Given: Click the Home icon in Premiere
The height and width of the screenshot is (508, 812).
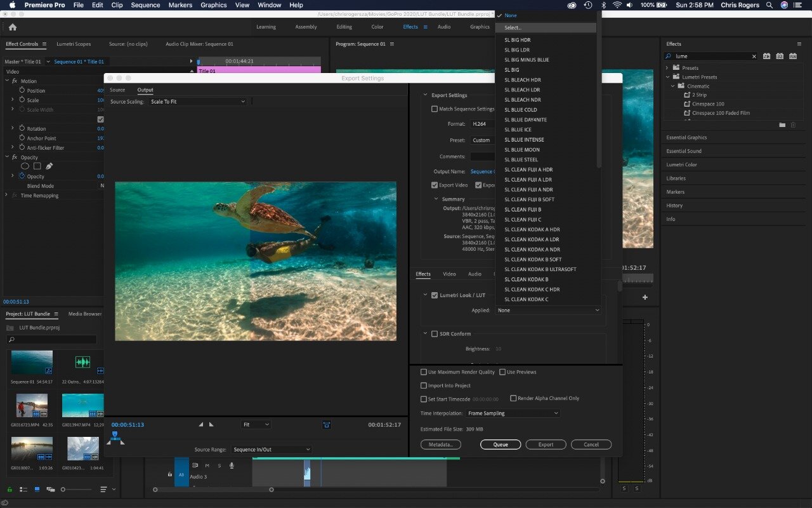Looking at the screenshot, I should pyautogui.click(x=13, y=27).
